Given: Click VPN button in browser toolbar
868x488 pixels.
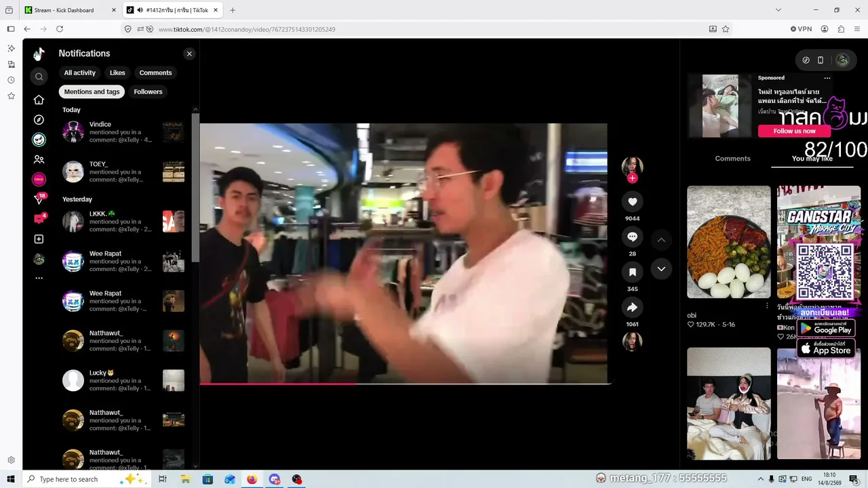Looking at the screenshot, I should point(801,29).
